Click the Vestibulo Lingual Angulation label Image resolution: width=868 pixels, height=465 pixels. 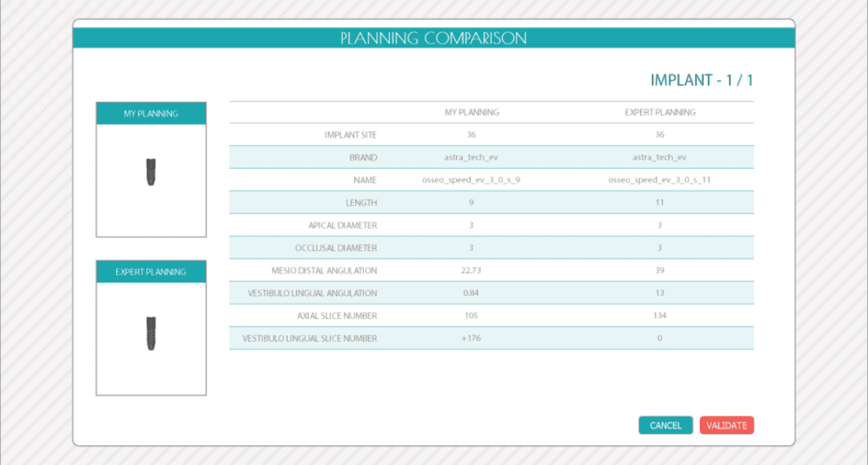(x=312, y=294)
